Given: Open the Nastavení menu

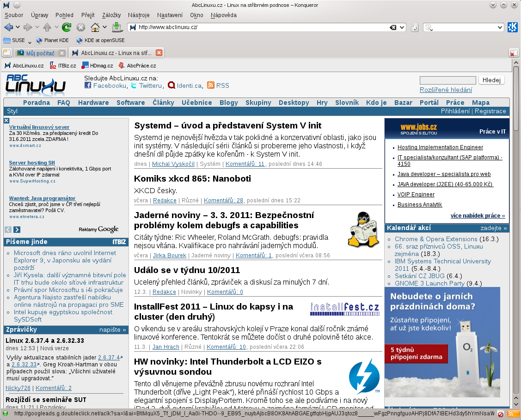Looking at the screenshot, I should (x=170, y=15).
